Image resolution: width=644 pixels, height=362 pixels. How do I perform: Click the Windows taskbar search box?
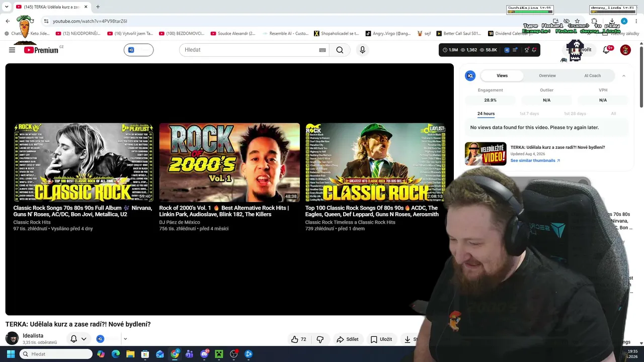pos(56,354)
